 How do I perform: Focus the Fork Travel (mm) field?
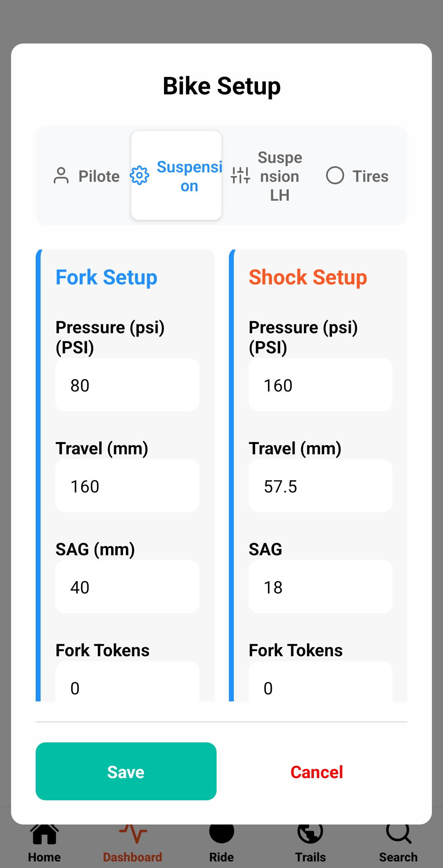coord(127,486)
